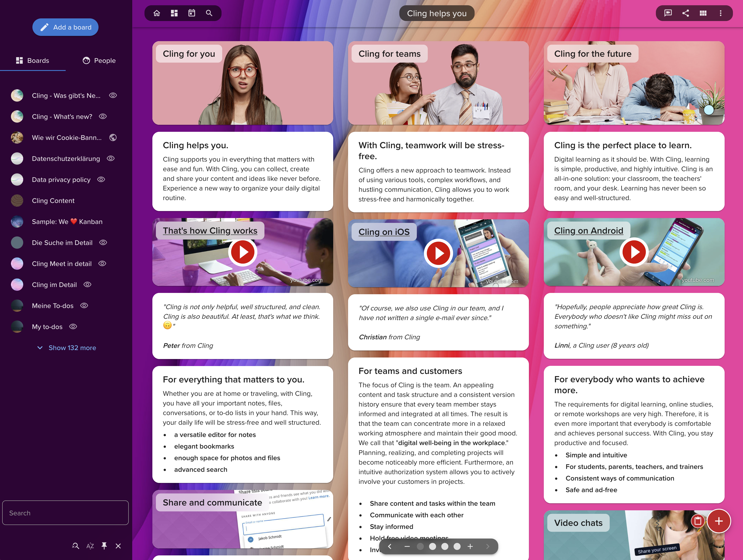Toggle eye icon for Meine To-dos

tap(84, 305)
